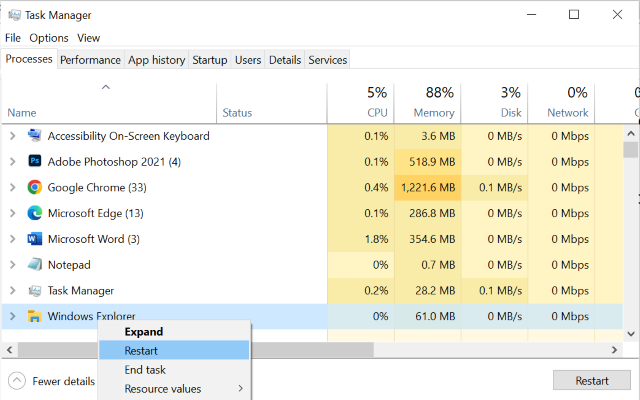Sort processes by Memory column
The image size is (640, 400).
(x=427, y=103)
